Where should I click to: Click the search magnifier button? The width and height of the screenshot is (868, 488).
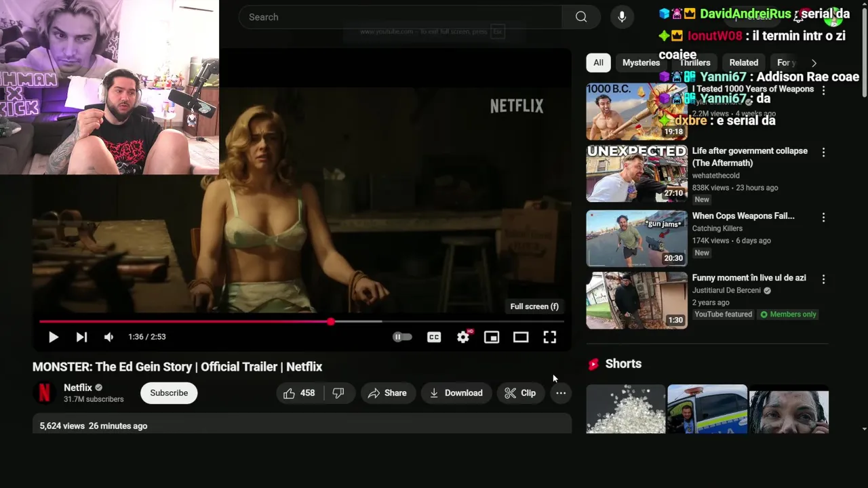581,17
